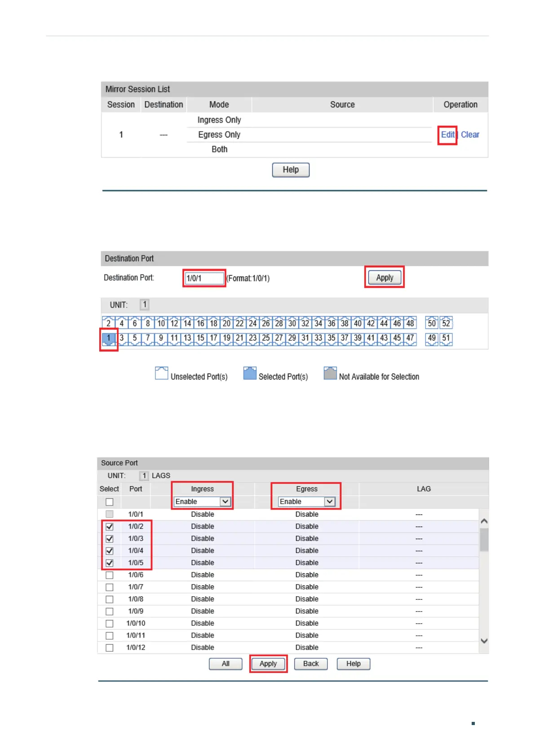This screenshot has width=535, height=756.
Task: Check the checkbox for port 1/0/7
Action: (x=110, y=587)
